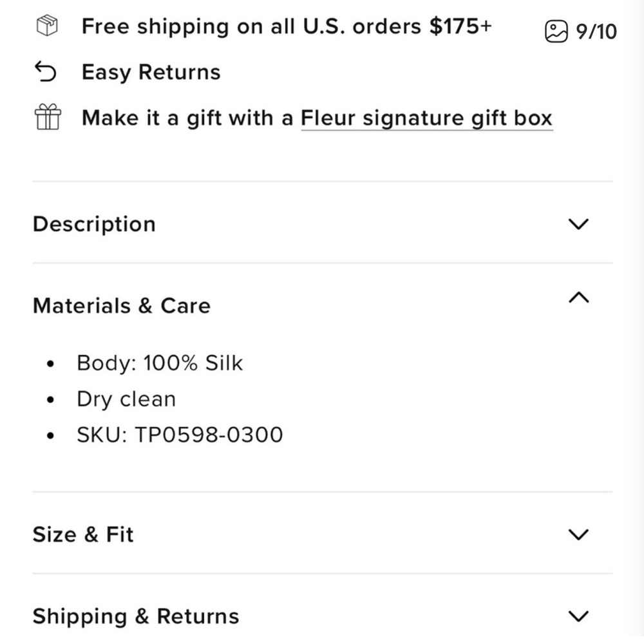Viewport: 644px width, 644px height.
Task: Click the shipping box icon
Action: (x=47, y=26)
